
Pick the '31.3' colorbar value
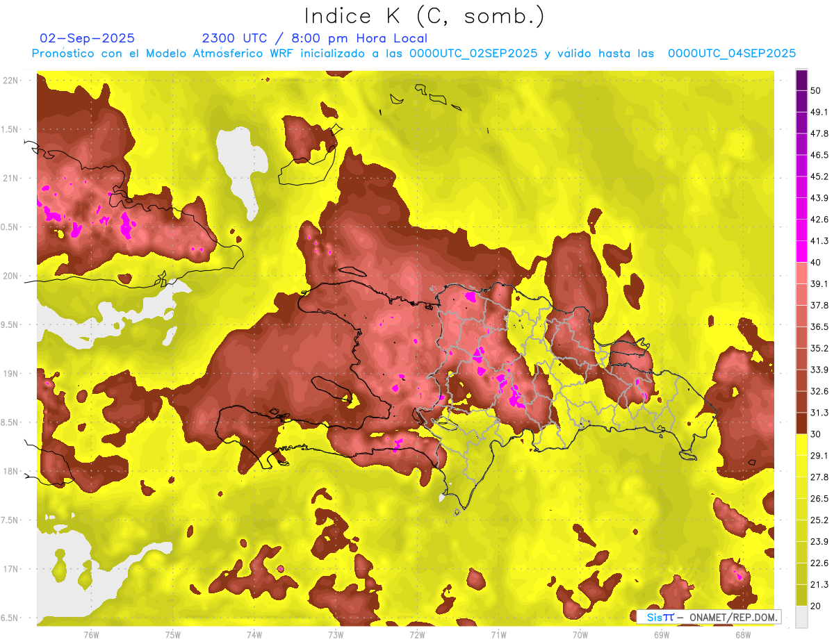pyautogui.click(x=819, y=413)
